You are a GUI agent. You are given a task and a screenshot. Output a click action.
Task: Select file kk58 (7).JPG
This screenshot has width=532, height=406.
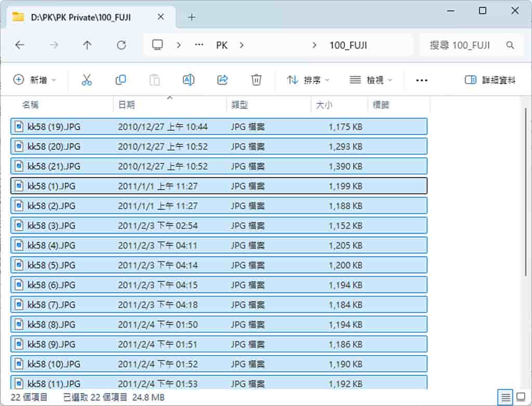tap(219, 305)
